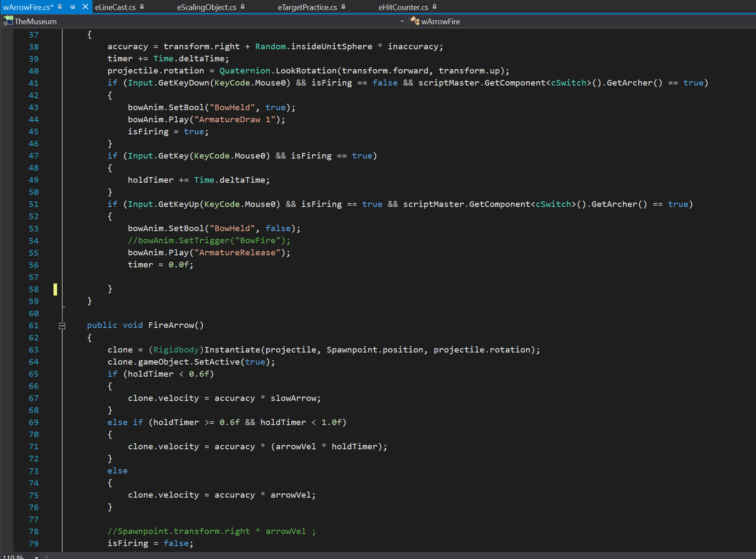Click on 'GetKeyUp' on line 51

click(x=179, y=204)
